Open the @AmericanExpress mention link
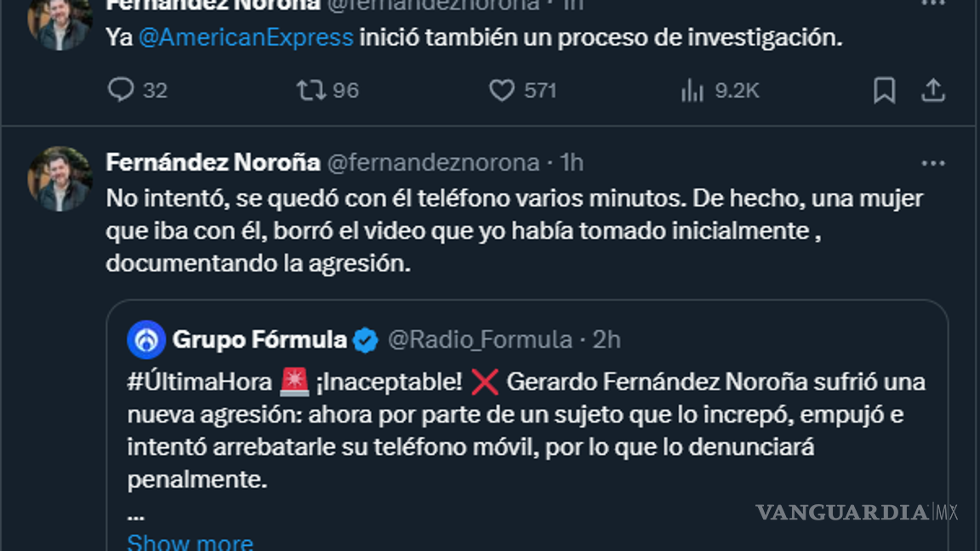Viewport: 980px width, 551px height. [x=246, y=37]
